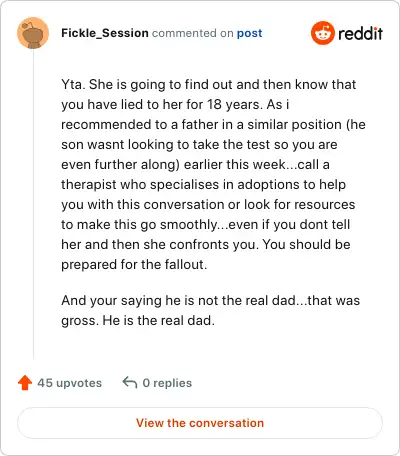Open the Reddit Snoo logo icon
This screenshot has height=456, width=400.
point(323,33)
